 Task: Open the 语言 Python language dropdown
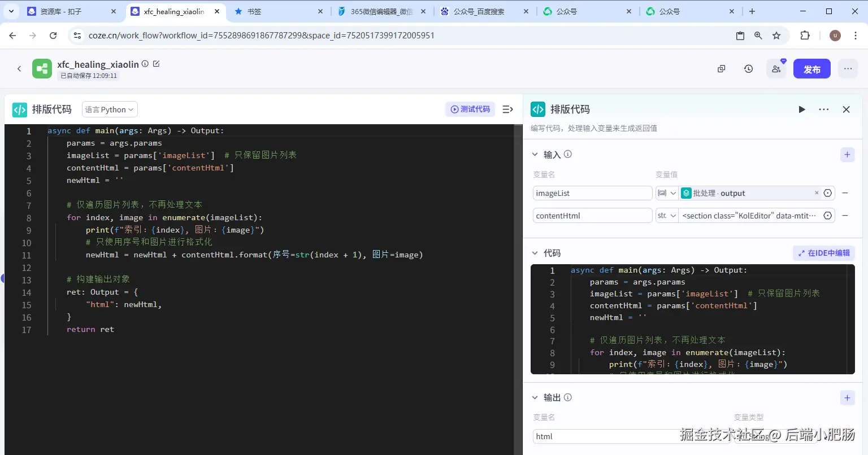110,110
